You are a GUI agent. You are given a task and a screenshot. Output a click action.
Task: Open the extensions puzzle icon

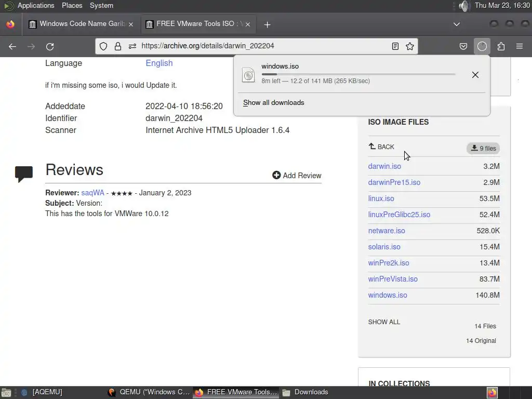pyautogui.click(x=501, y=46)
